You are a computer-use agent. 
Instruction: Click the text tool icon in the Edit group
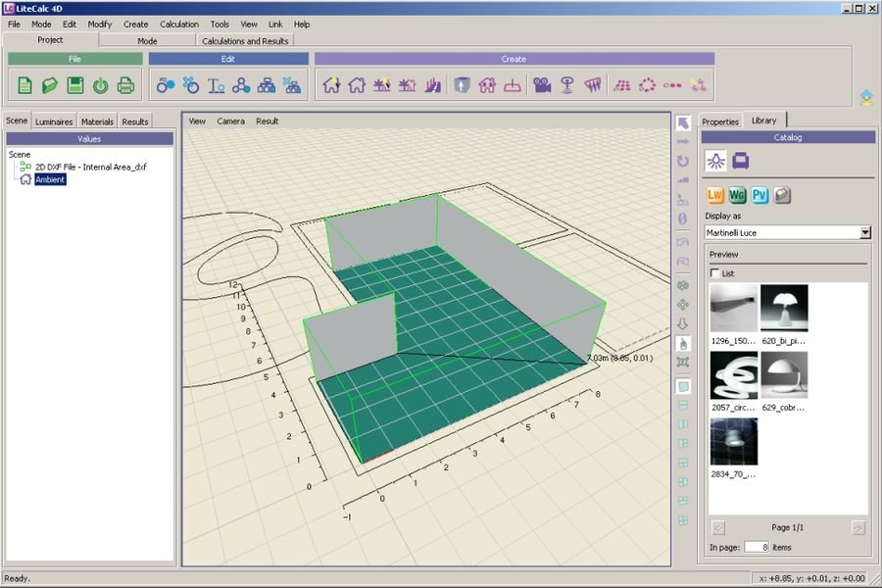(x=216, y=85)
